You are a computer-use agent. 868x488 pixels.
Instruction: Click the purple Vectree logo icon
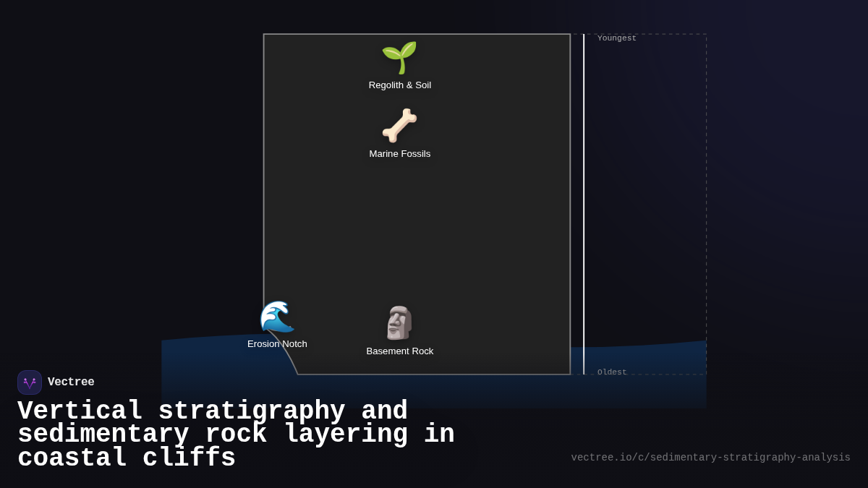click(30, 382)
